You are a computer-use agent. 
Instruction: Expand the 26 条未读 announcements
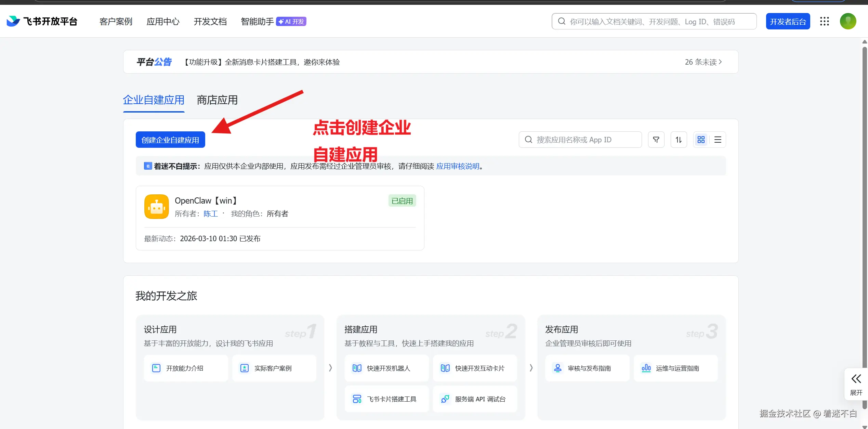[x=703, y=62]
